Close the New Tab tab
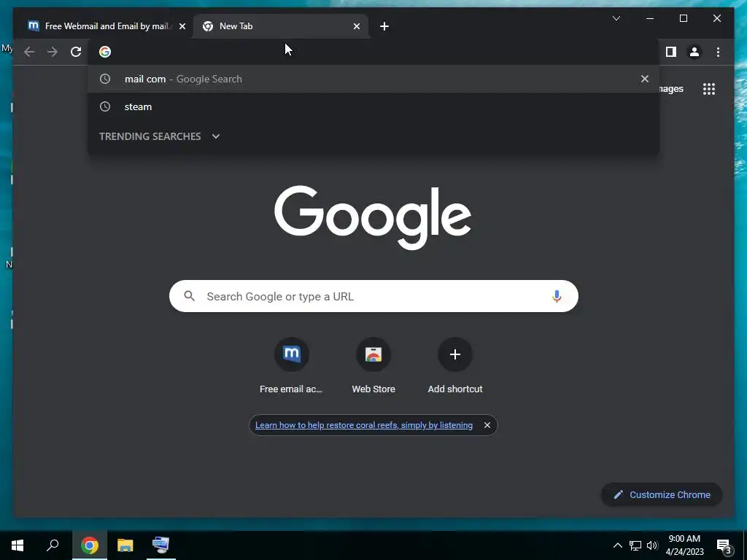The height and width of the screenshot is (560, 747). coord(356,26)
